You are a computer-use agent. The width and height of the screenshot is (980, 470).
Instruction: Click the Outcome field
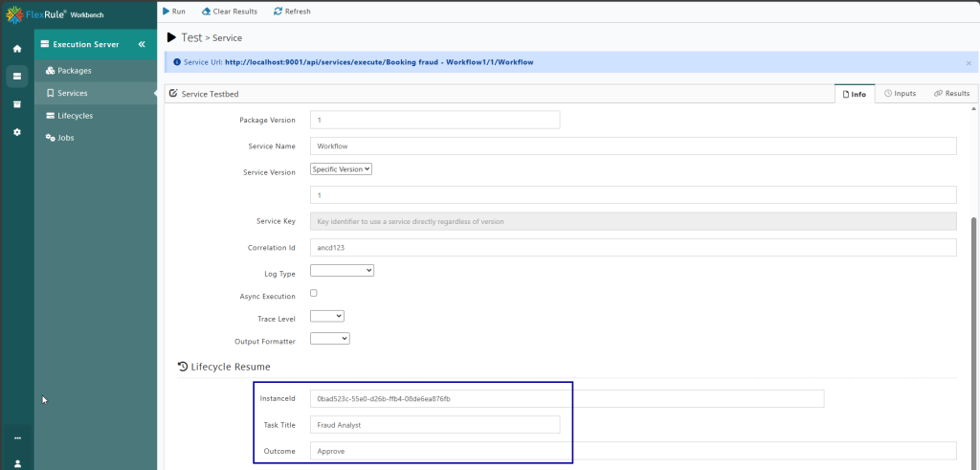pyautogui.click(x=634, y=451)
